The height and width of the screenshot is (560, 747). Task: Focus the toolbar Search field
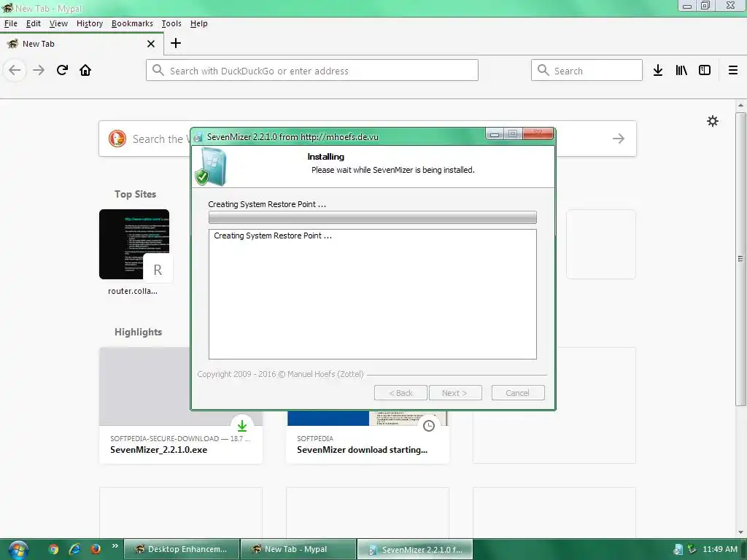tap(587, 71)
